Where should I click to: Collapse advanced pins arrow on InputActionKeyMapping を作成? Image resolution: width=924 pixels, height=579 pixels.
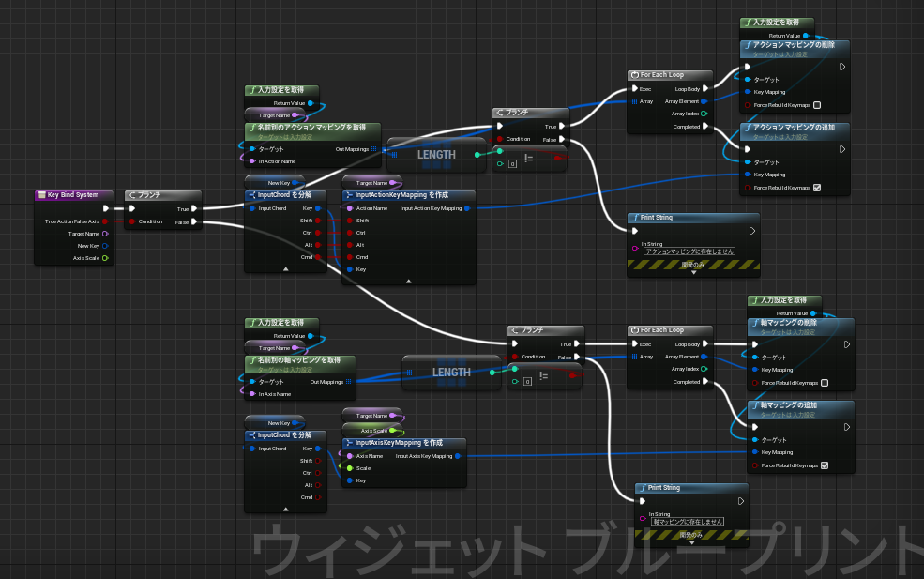point(409,282)
